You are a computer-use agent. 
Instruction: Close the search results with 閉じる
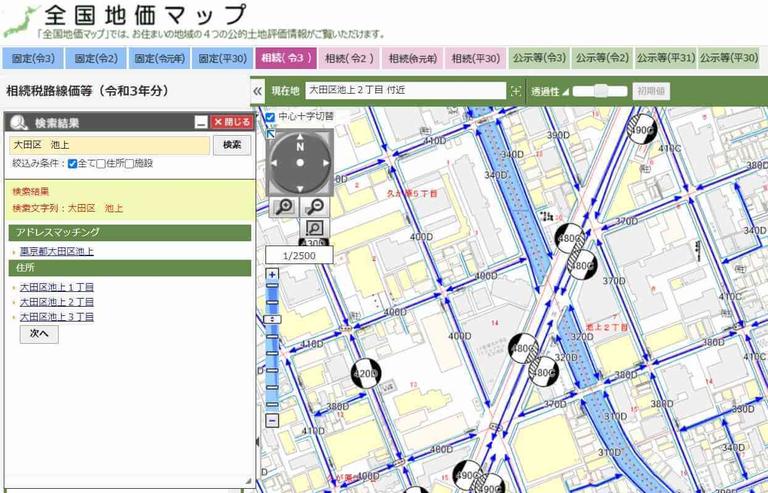pyautogui.click(x=232, y=122)
